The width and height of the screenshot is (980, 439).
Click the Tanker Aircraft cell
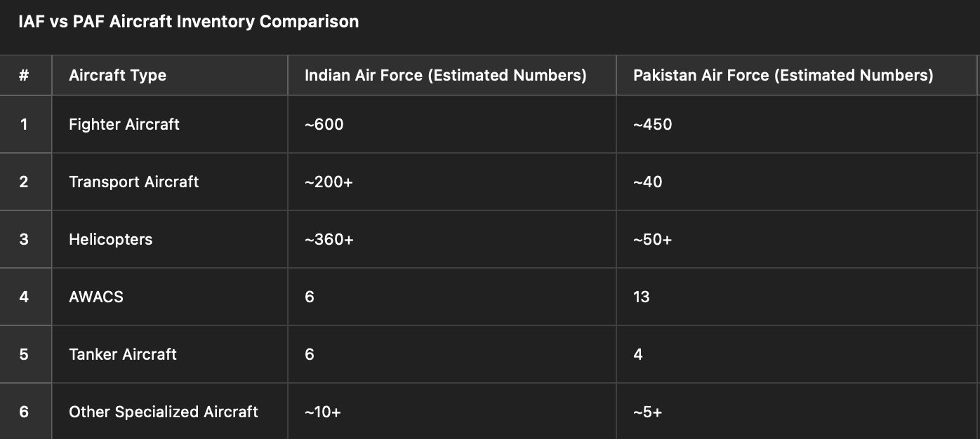170,354
